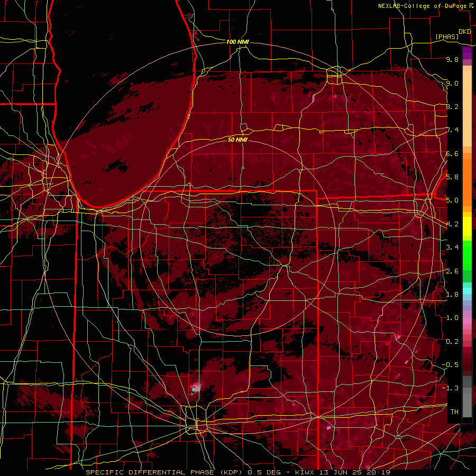The image size is (476, 476).
Task: Click the SPECIFIC DIFFERENTIAL PHASE (KDP) caption
Action: [x=165, y=472]
